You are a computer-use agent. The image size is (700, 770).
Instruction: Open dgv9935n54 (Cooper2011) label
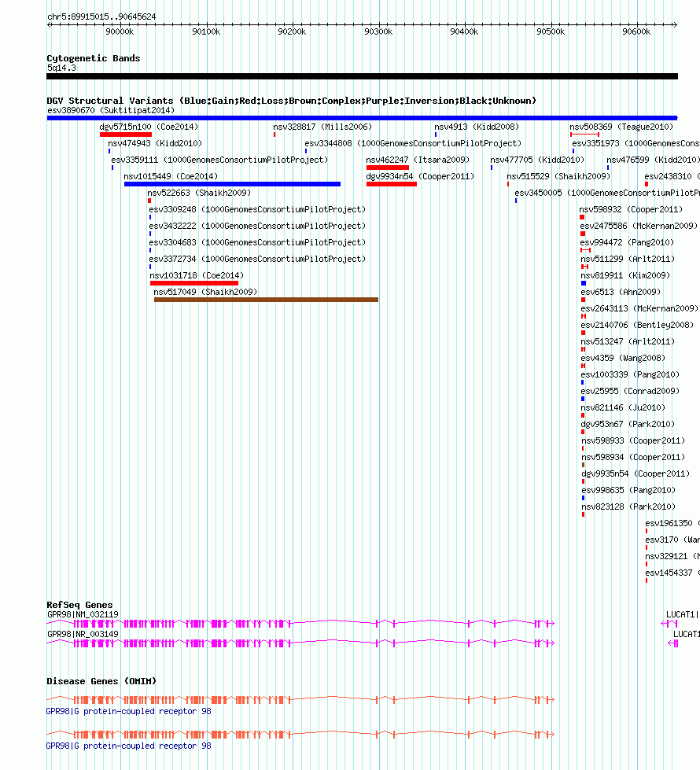coord(636,474)
